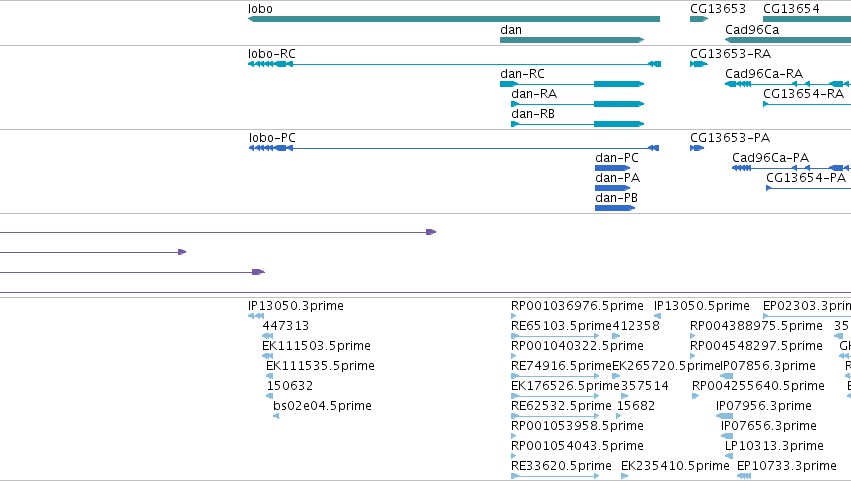Click the RE33620.5prime EST label
The image size is (851, 481).
tap(561, 467)
